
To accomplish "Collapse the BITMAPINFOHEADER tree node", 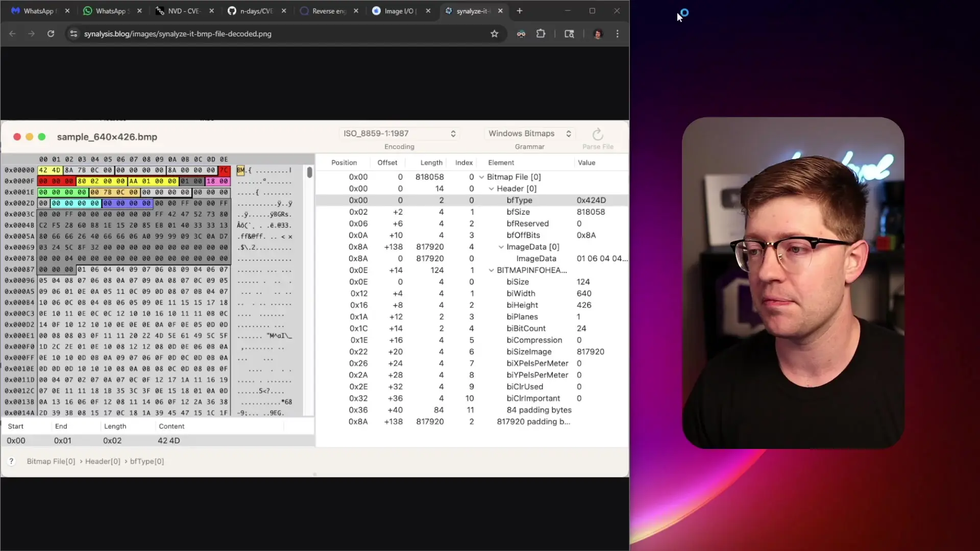I will click(x=492, y=270).
